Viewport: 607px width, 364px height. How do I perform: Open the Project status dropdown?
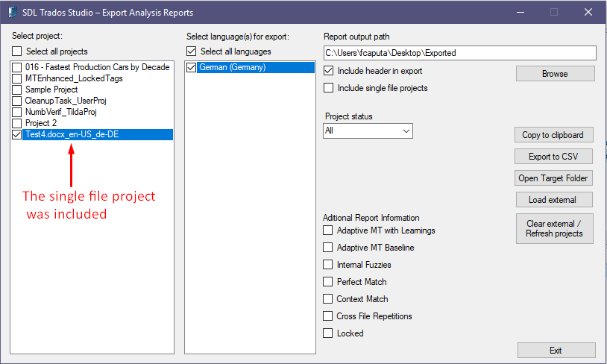click(368, 131)
